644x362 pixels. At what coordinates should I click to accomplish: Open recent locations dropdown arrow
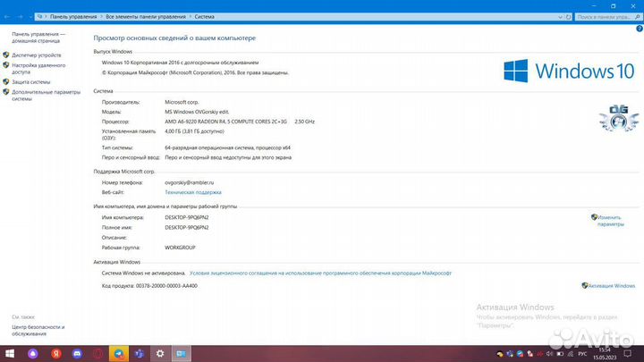pos(30,17)
